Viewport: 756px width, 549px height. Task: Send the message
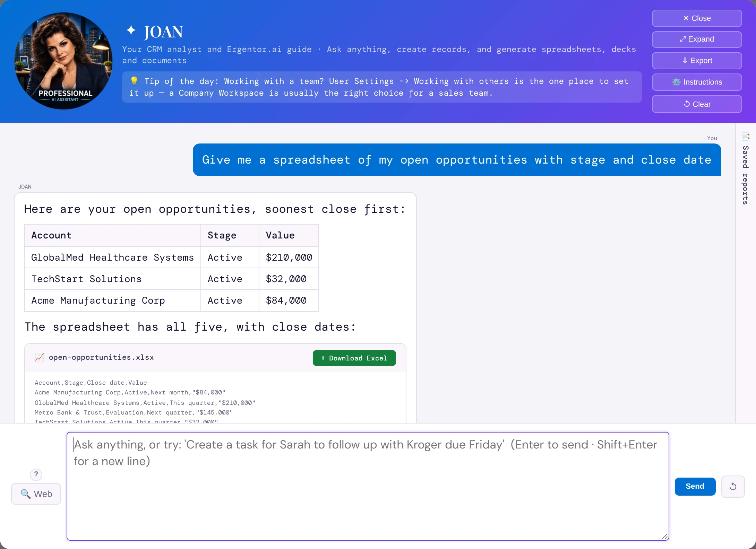(x=695, y=486)
